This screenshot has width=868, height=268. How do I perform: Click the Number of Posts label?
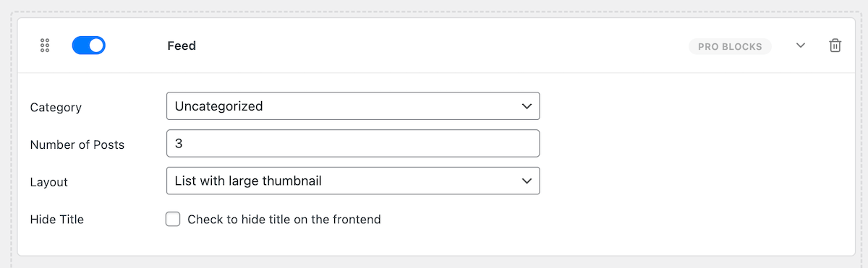click(77, 144)
